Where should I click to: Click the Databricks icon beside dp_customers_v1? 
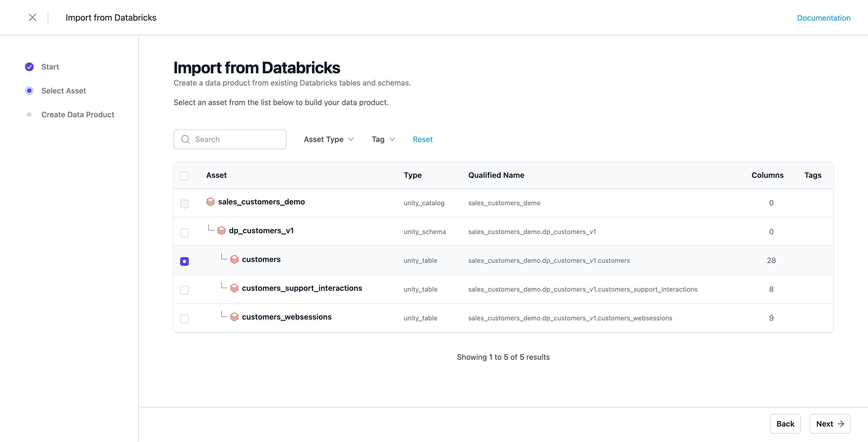[x=221, y=231]
